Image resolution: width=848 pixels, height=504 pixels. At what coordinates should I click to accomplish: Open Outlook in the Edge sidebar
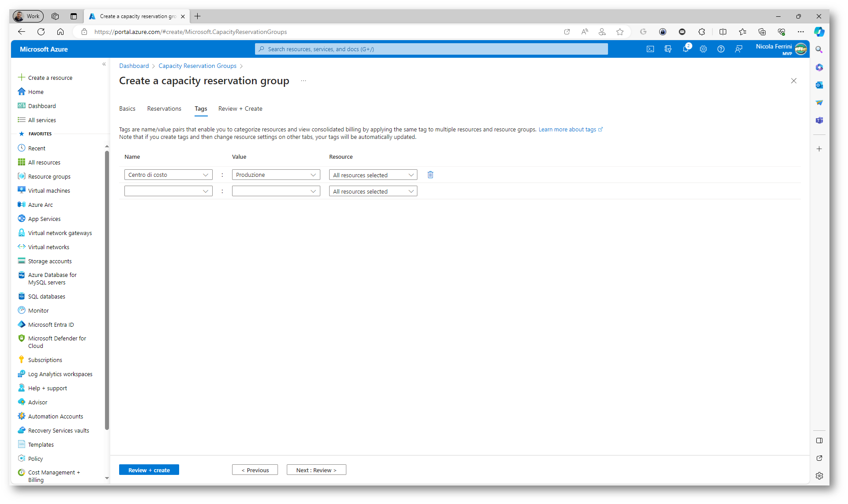[x=819, y=85]
